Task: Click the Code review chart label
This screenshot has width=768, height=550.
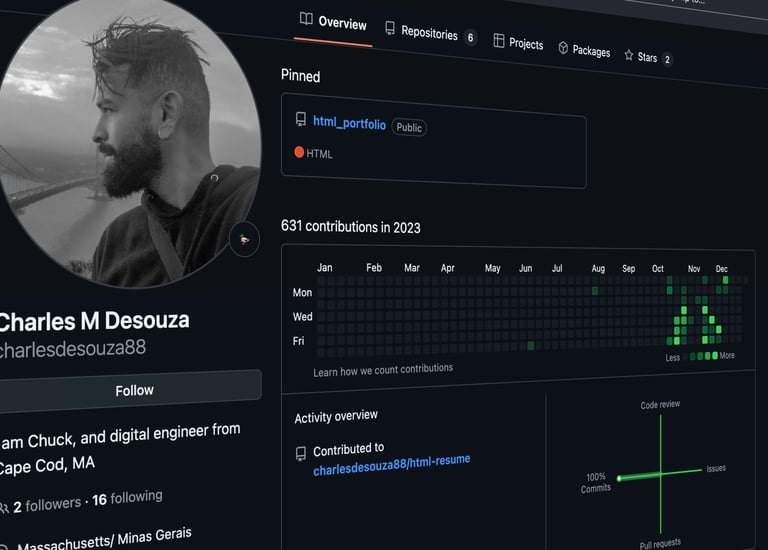Action: [660, 405]
